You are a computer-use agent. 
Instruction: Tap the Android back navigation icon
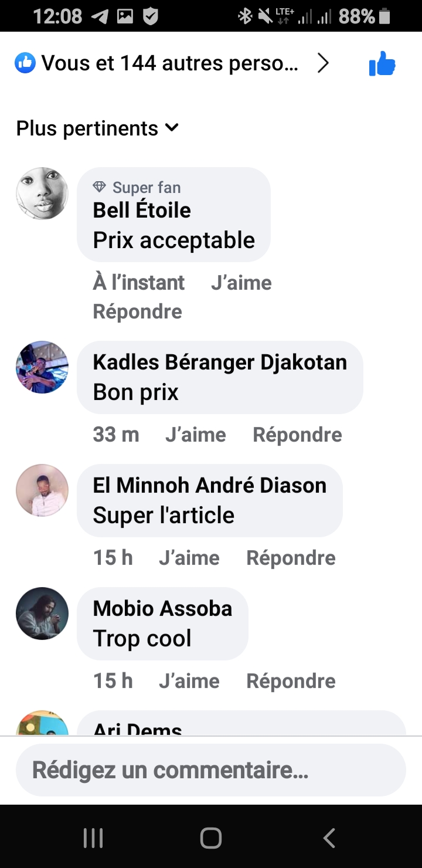[329, 838]
